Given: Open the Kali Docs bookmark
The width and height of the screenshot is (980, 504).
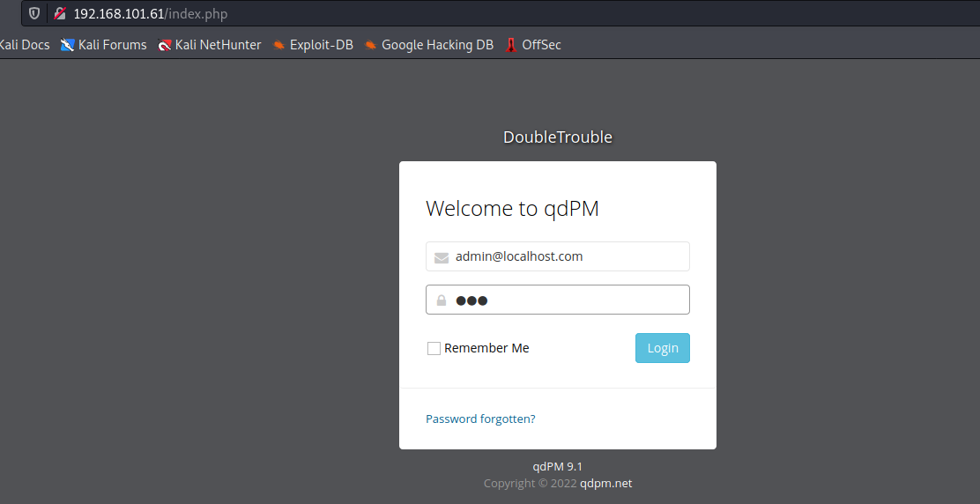Looking at the screenshot, I should tap(25, 45).
